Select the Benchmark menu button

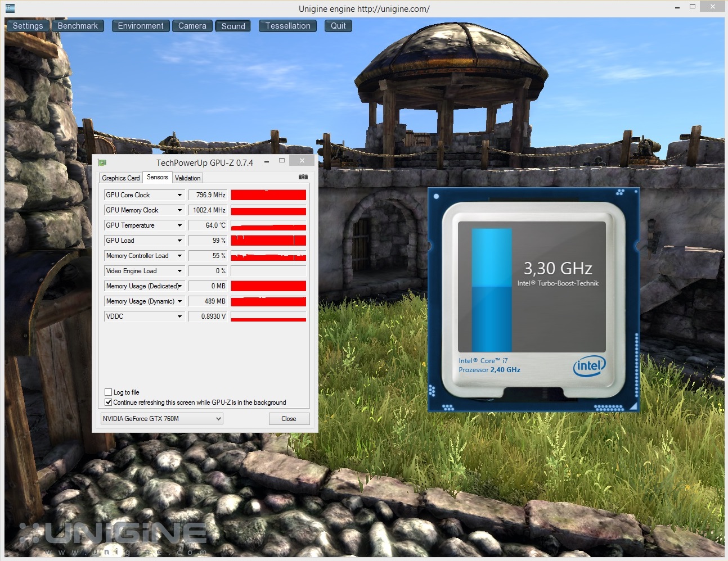[78, 26]
